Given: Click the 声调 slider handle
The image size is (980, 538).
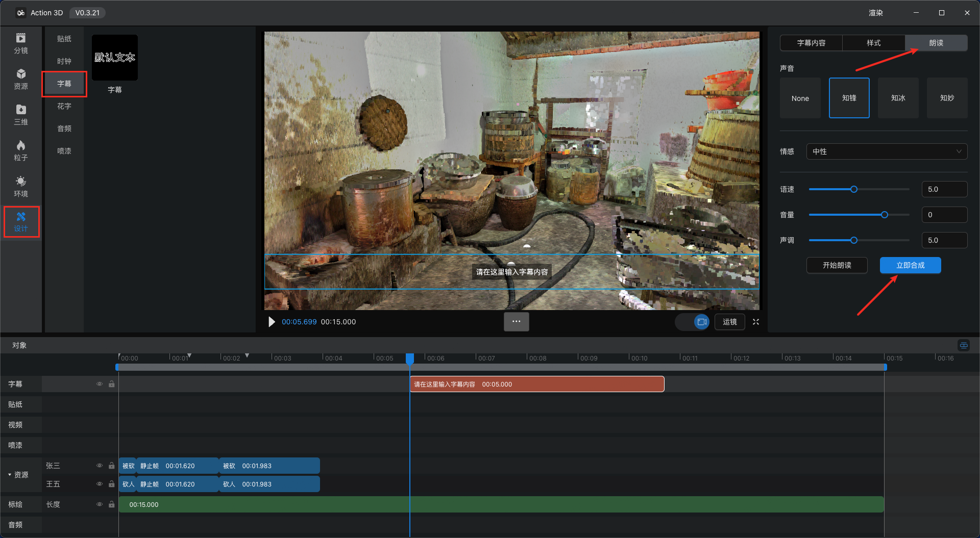Looking at the screenshot, I should (x=854, y=240).
